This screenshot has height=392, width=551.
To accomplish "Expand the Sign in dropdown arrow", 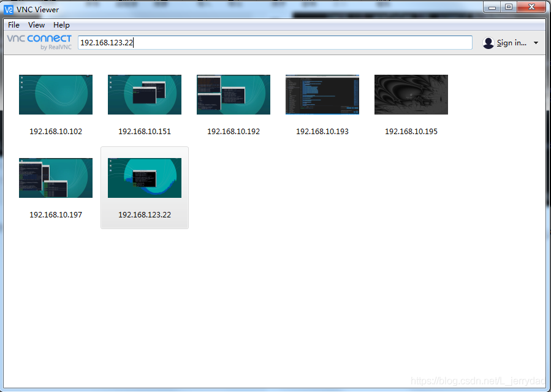I will (x=536, y=43).
